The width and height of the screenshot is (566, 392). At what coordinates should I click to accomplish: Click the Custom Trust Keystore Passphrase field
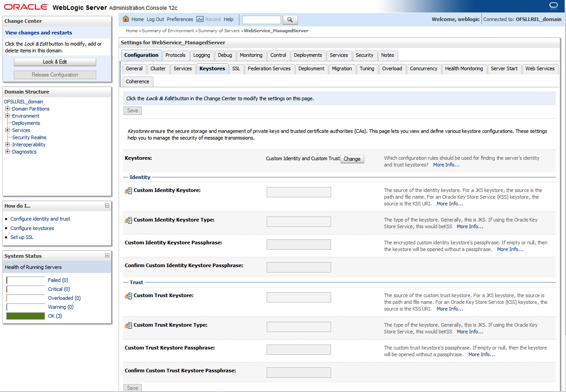[x=299, y=349]
